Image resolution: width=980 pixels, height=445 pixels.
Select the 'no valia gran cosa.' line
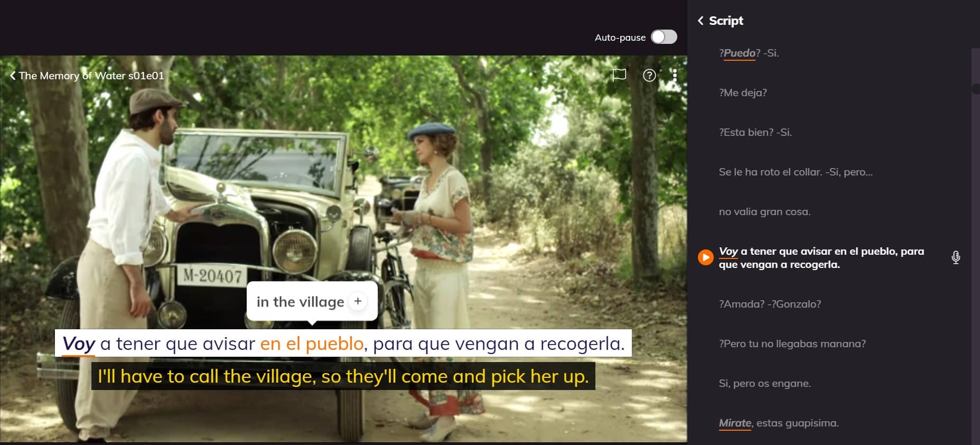764,211
